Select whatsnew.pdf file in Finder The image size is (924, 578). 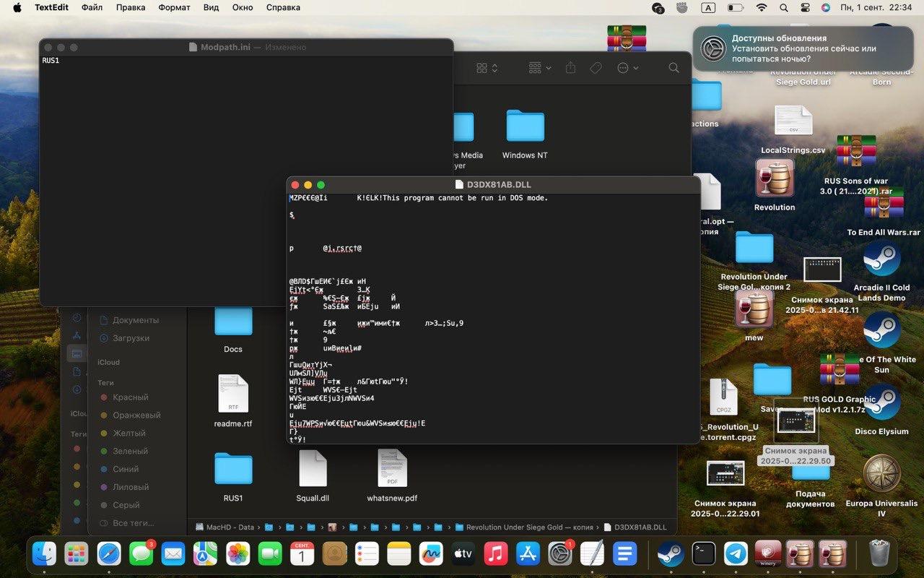pyautogui.click(x=392, y=476)
